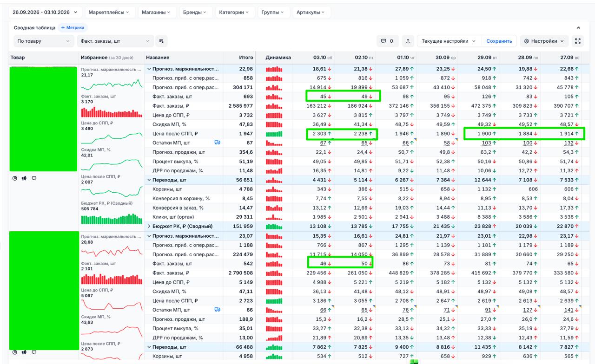Collapse the Сводная таблица panel with the chevron

tap(579, 28)
